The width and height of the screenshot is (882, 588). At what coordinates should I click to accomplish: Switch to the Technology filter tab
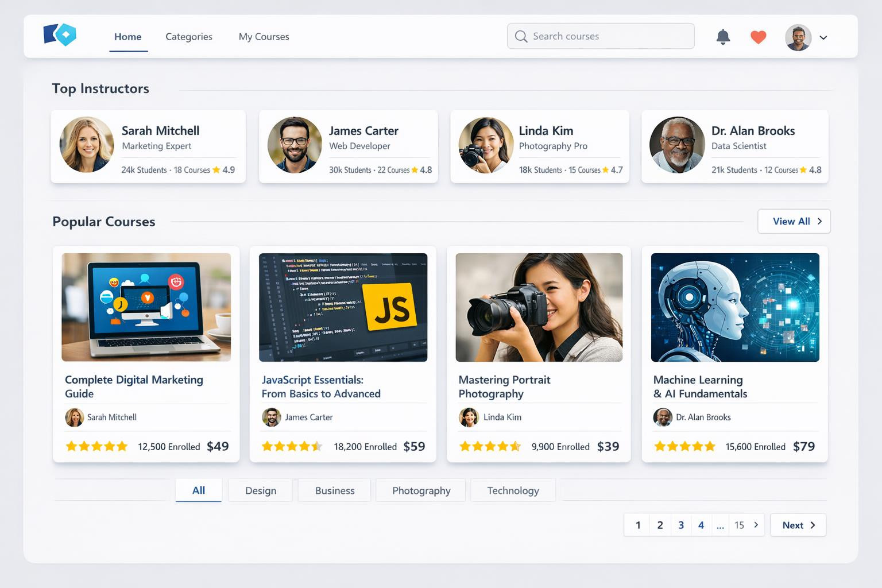point(513,490)
